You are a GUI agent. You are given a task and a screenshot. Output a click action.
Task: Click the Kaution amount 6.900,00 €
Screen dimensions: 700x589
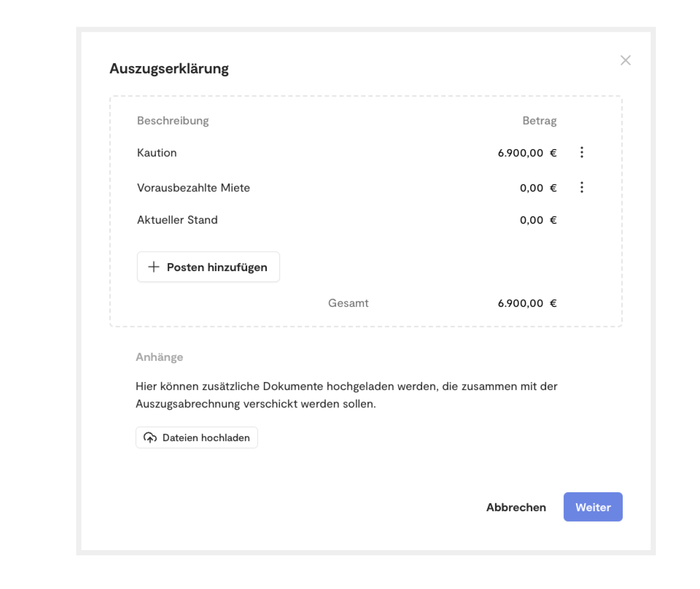coord(527,153)
